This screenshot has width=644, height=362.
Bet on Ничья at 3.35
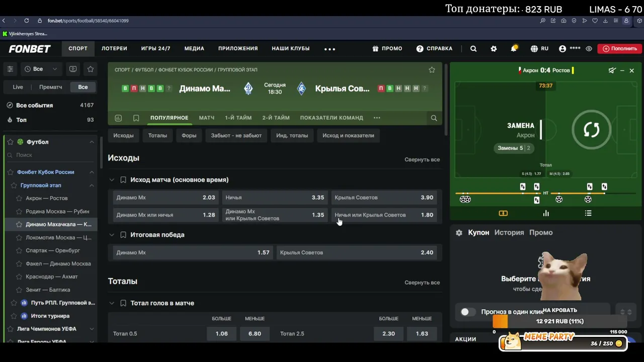point(275,198)
